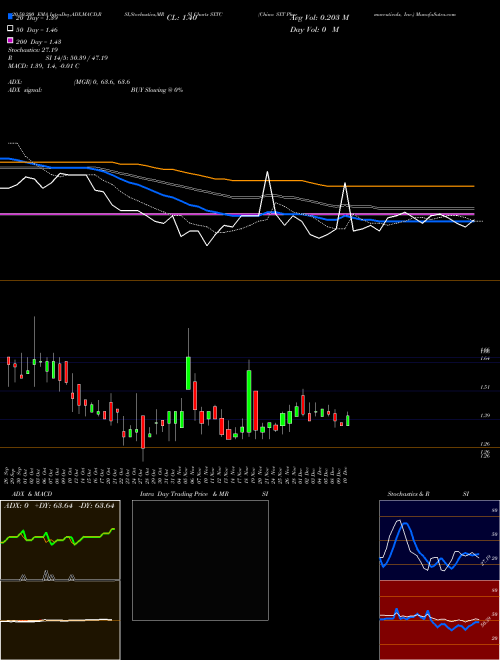The height and width of the screenshot is (660, 500).
Task: Click the 'BUY Slowing @ 0%' signal text
Action: [157, 90]
